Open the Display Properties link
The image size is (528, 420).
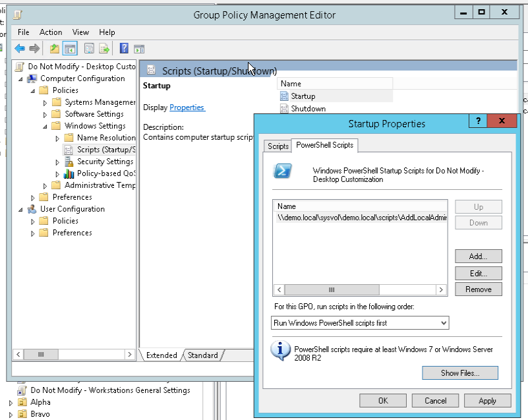click(x=187, y=107)
